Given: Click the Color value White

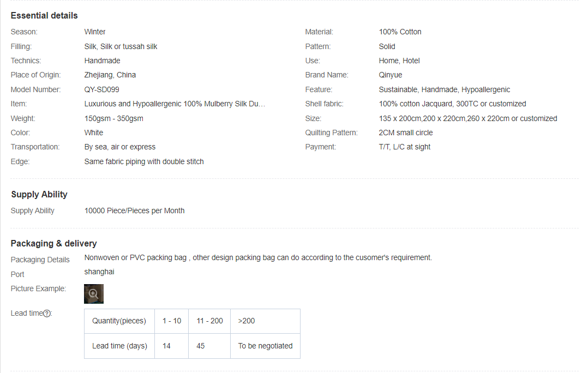Looking at the screenshot, I should tap(94, 133).
